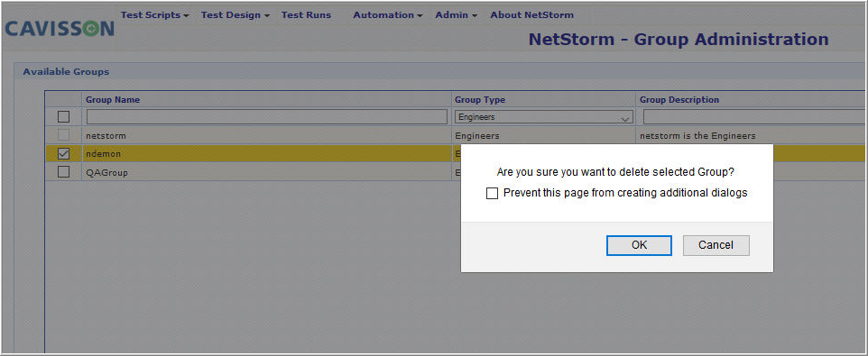Click NetStorm - Group Administration heading
The height and width of the screenshot is (356, 868).
pos(679,40)
